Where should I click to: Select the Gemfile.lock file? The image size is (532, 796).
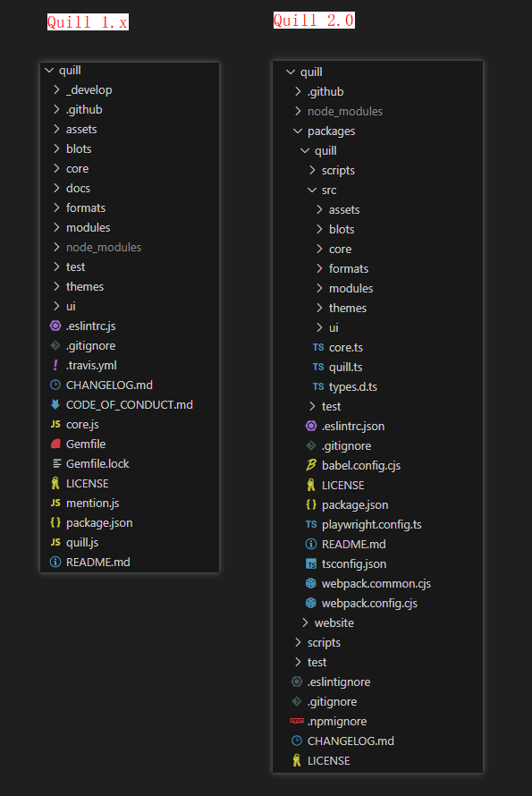pos(97,463)
